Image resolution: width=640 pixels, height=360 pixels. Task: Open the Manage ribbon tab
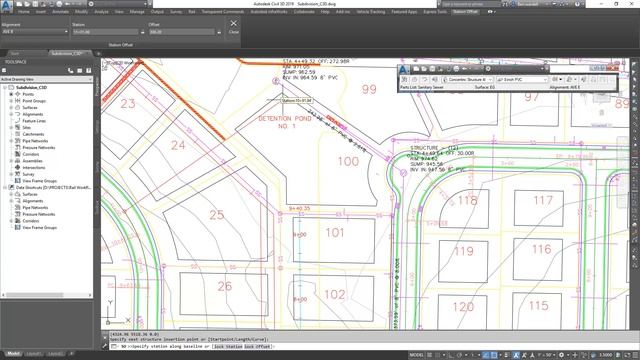[x=137, y=12]
